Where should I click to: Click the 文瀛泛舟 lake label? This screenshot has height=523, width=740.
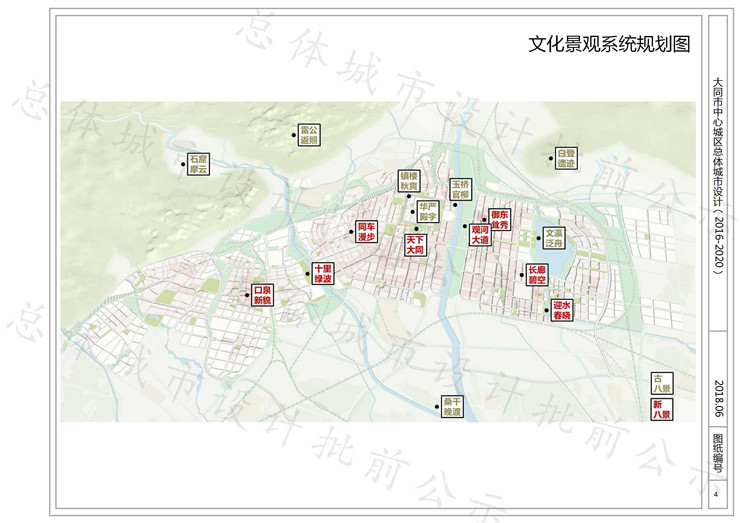[x=553, y=237]
